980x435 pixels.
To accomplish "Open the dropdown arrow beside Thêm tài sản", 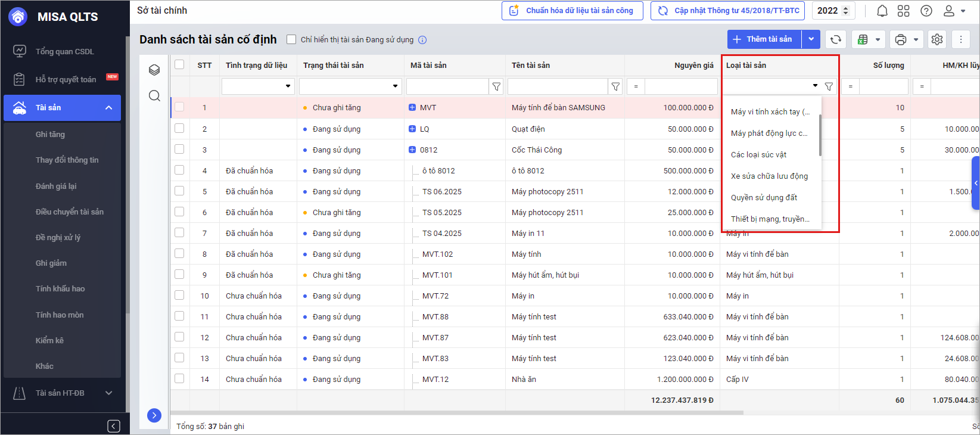I will click(811, 39).
